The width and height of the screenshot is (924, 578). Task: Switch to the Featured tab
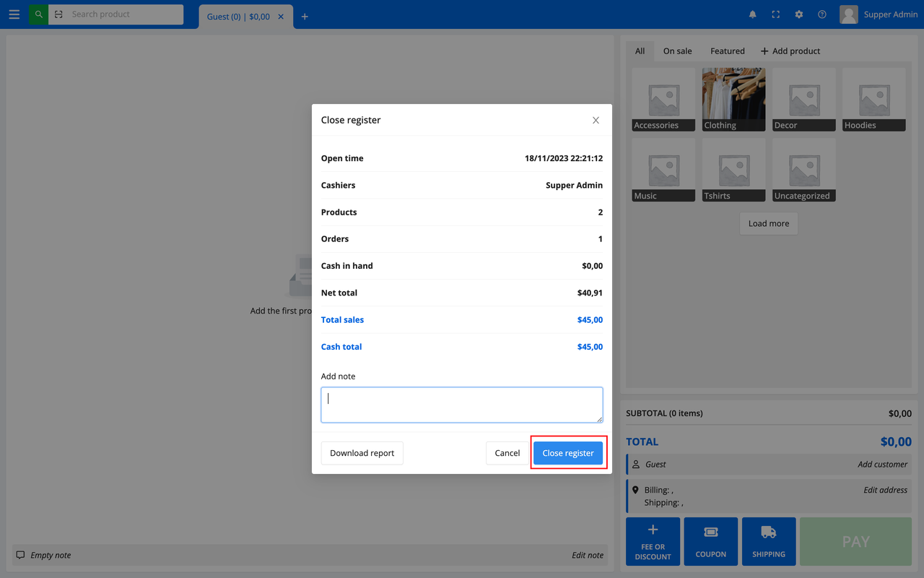728,51
